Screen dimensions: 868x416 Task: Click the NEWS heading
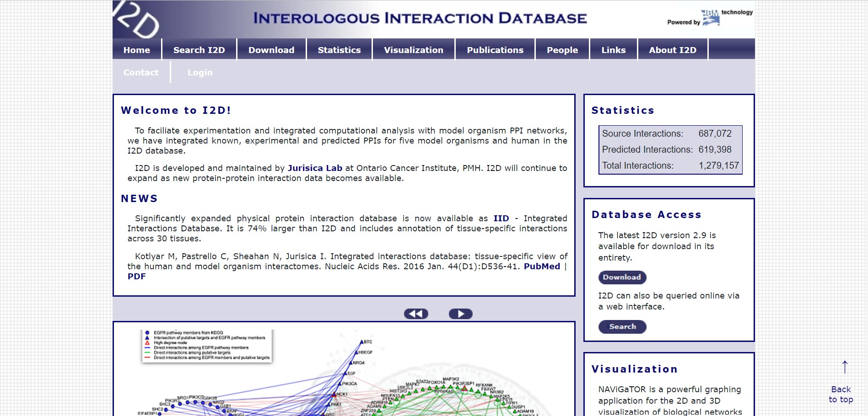click(x=139, y=198)
